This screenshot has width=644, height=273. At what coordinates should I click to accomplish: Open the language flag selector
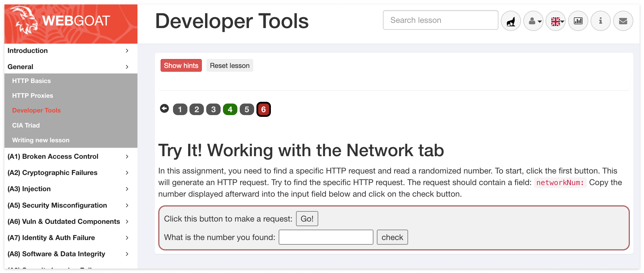pos(556,21)
